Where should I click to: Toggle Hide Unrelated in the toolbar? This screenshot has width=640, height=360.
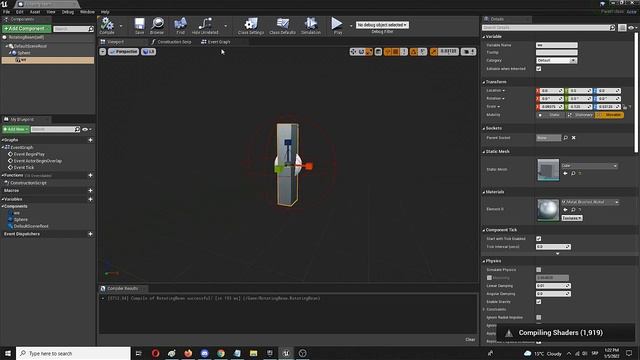pyautogui.click(x=205, y=25)
